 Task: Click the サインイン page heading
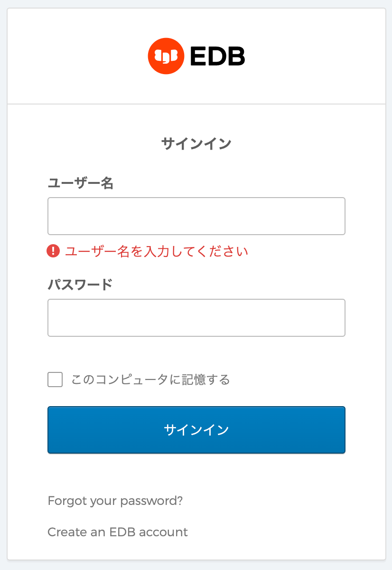coord(196,142)
